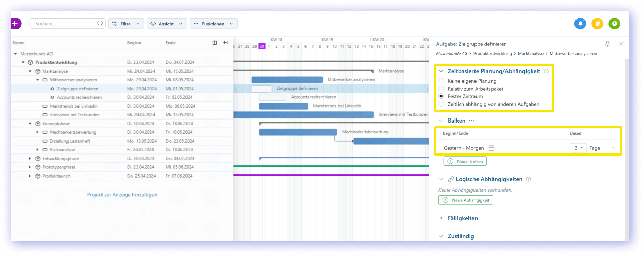644x256 pixels.
Task: Select 'Keine eigene Planung' radio option
Action: pyautogui.click(x=441, y=81)
